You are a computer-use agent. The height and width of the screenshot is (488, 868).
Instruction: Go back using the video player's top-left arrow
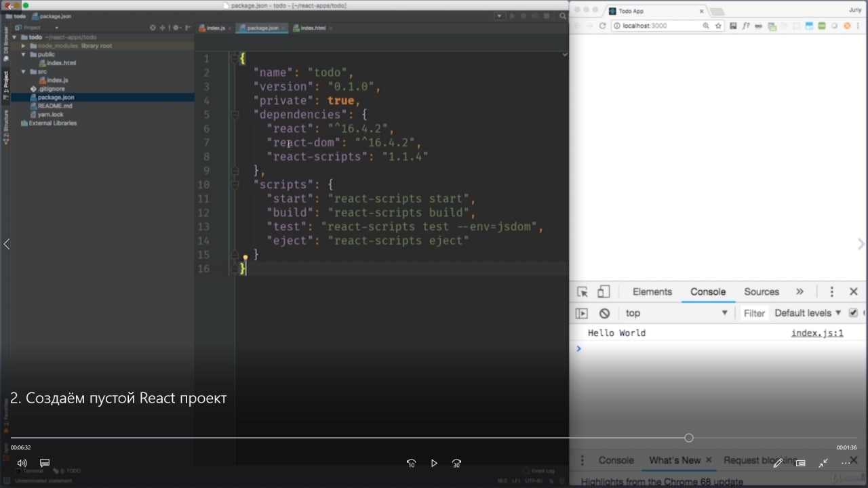coord(12,6)
